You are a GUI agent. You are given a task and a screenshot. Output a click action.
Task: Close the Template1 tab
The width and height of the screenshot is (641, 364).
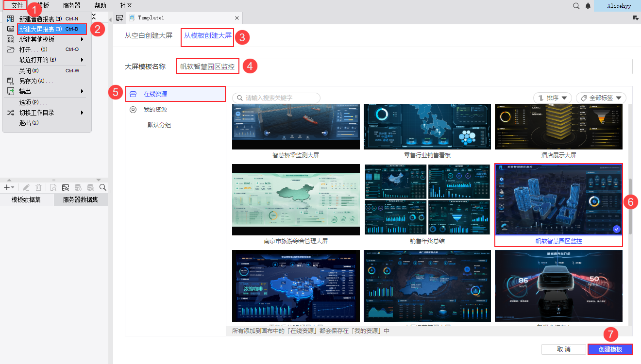click(237, 18)
